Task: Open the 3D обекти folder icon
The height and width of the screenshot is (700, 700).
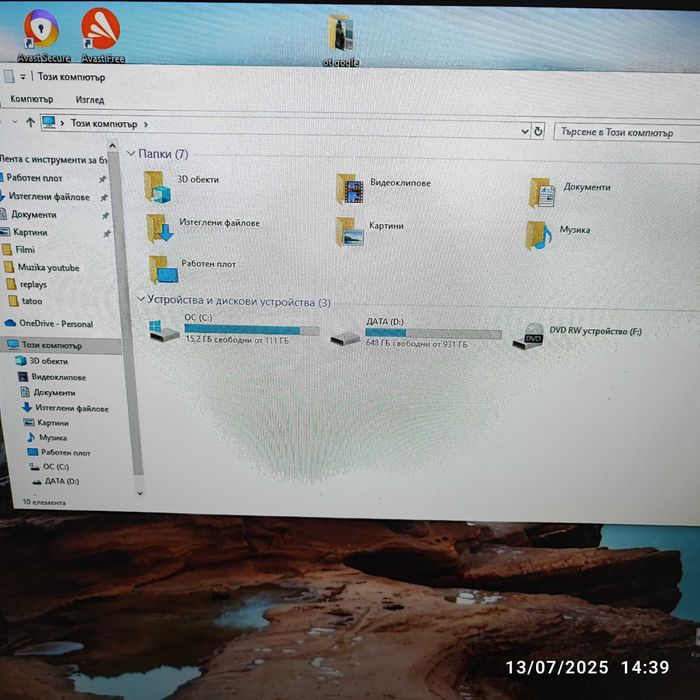Action: [157, 187]
